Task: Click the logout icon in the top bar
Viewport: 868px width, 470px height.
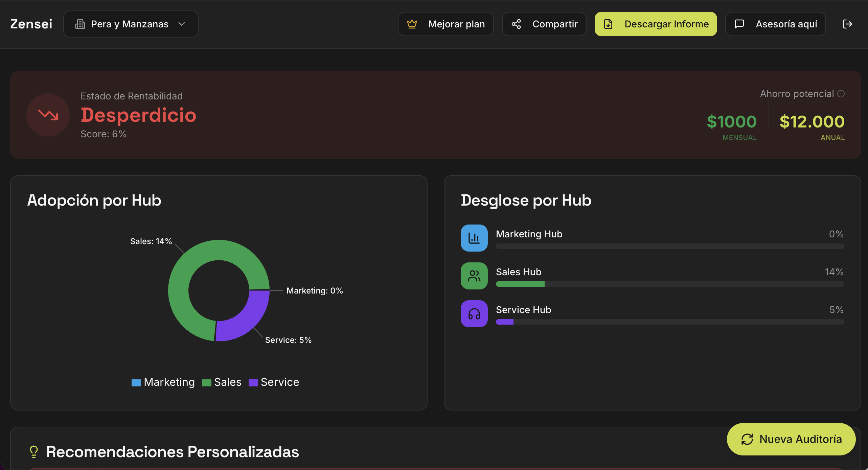Action: tap(848, 24)
